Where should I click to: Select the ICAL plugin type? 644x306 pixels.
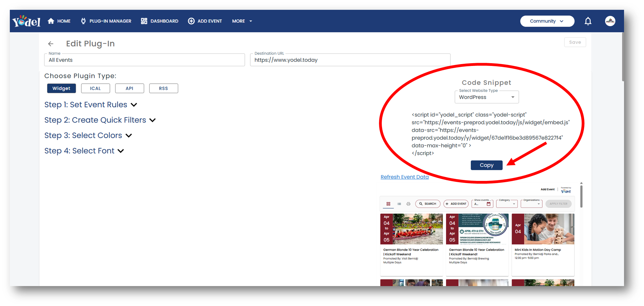95,88
